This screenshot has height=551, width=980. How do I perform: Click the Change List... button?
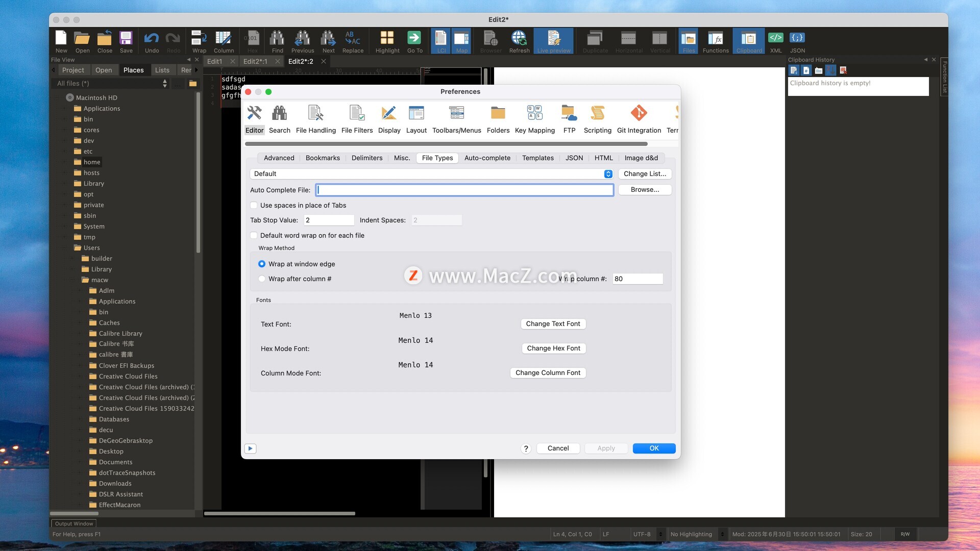pyautogui.click(x=645, y=174)
